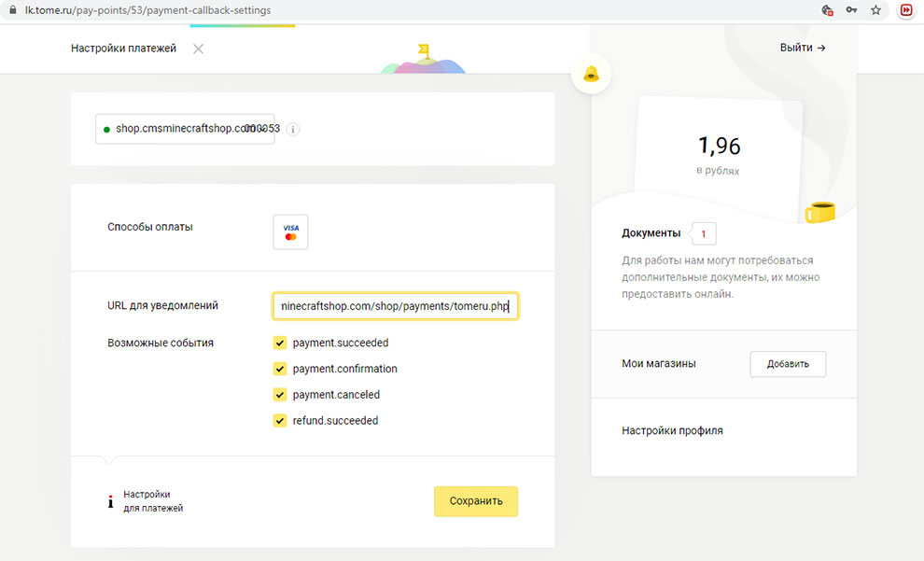Click the Сохранить button
Image resolution: width=924 pixels, height=561 pixels.
coord(475,501)
